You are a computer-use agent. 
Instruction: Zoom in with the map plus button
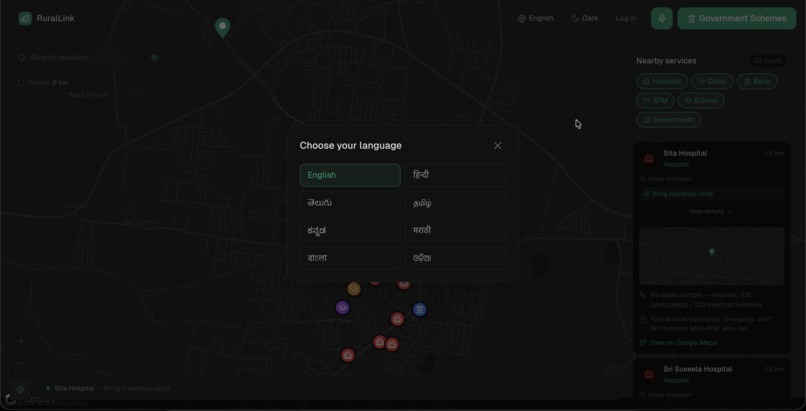[21, 341]
